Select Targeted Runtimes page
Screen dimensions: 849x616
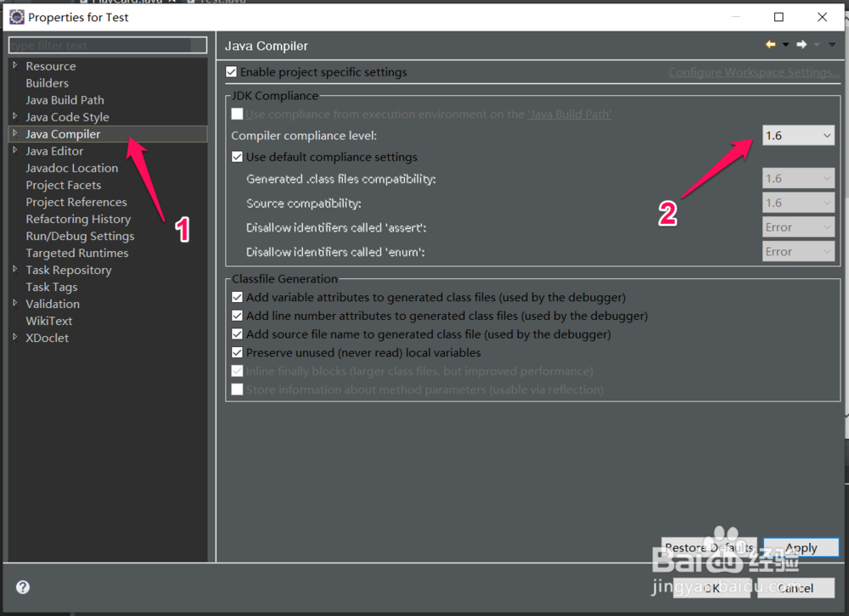77,254
